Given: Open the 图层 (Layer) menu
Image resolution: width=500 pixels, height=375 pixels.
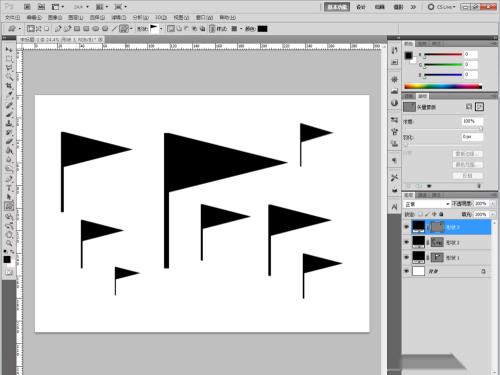Looking at the screenshot, I should [x=75, y=18].
